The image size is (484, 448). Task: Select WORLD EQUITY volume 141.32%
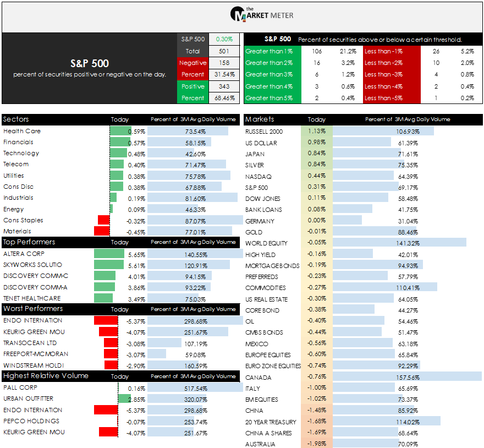(408, 243)
